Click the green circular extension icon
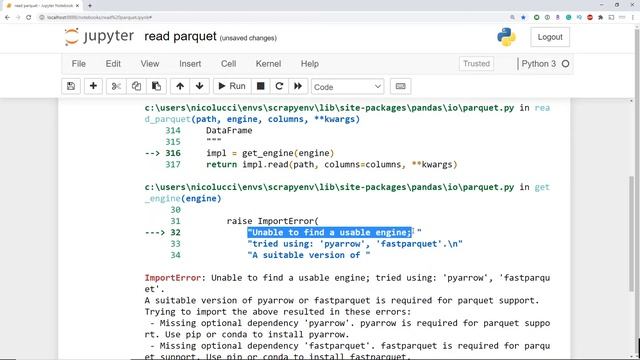Screen dimensions: 640x360 click(536, 17)
